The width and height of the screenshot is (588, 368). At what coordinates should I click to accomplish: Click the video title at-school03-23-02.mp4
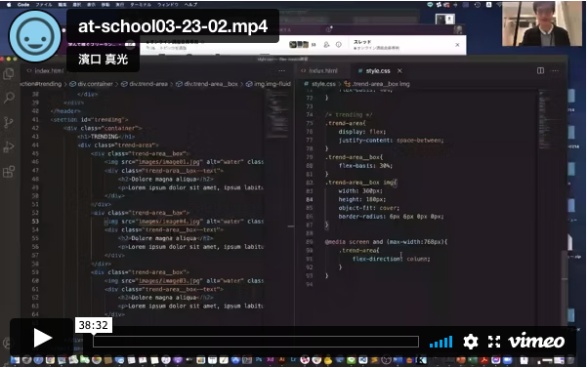coord(173,26)
